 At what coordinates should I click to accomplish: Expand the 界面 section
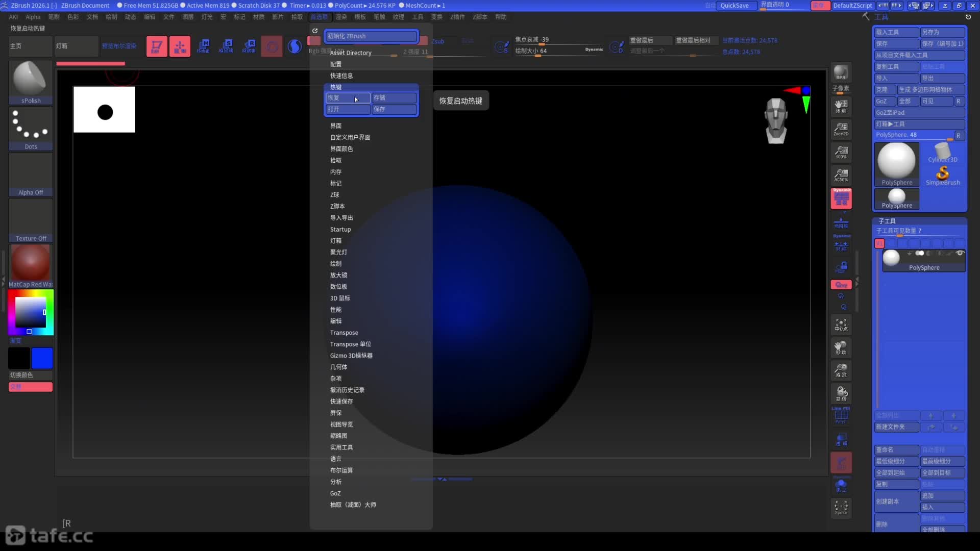coord(336,126)
